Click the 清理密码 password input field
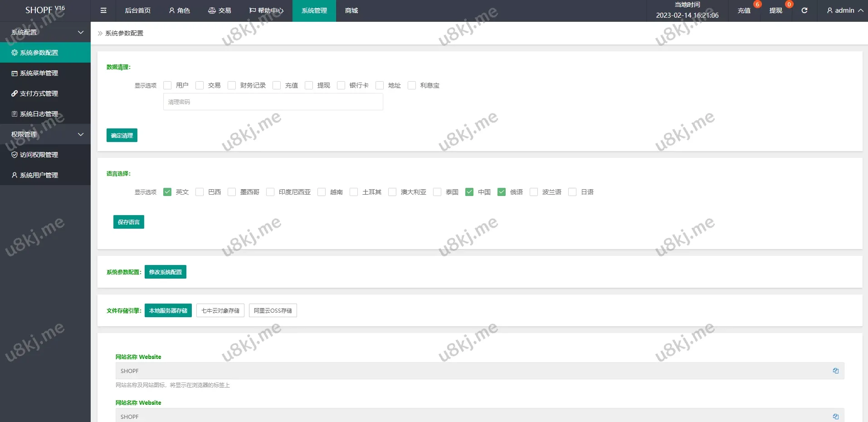The width and height of the screenshot is (868, 422). coord(273,102)
